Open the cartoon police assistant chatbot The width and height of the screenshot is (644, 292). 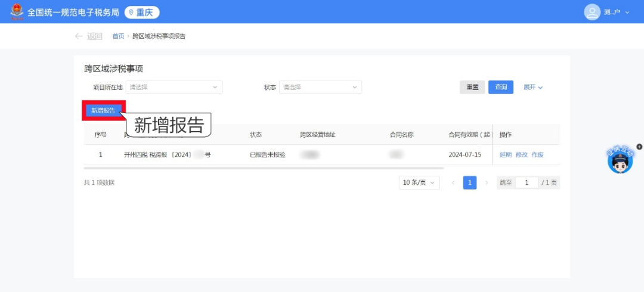[620, 161]
